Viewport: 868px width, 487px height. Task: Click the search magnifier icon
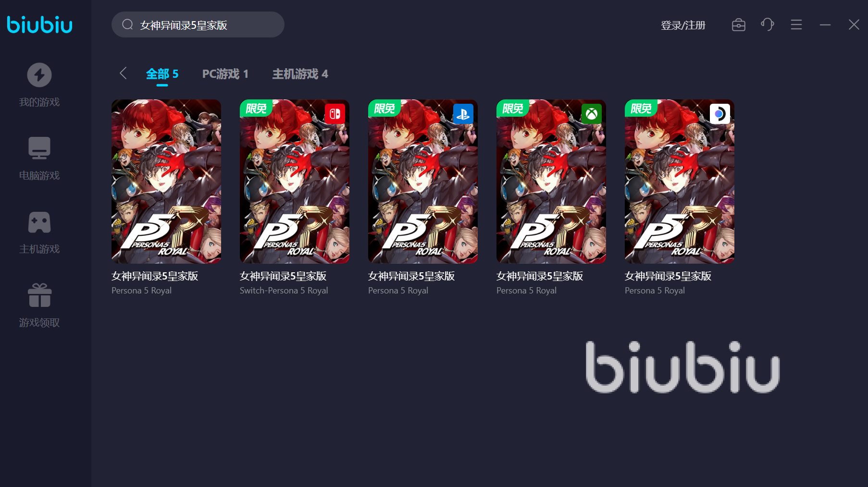(x=127, y=24)
